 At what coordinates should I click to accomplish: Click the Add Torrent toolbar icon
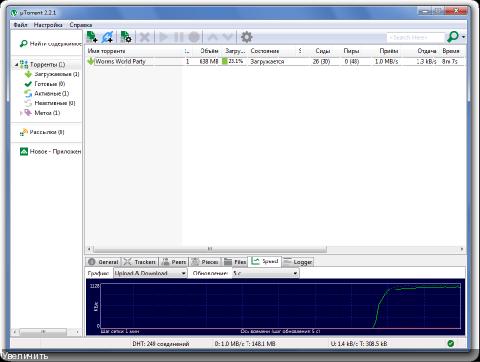(92, 37)
